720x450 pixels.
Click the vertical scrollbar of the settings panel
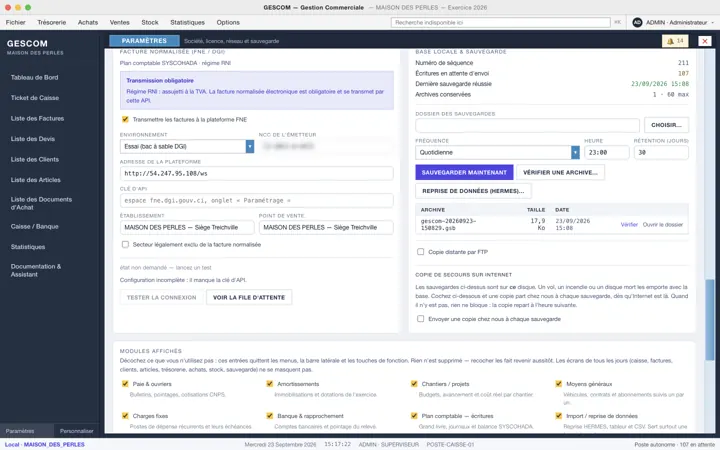coord(709,320)
